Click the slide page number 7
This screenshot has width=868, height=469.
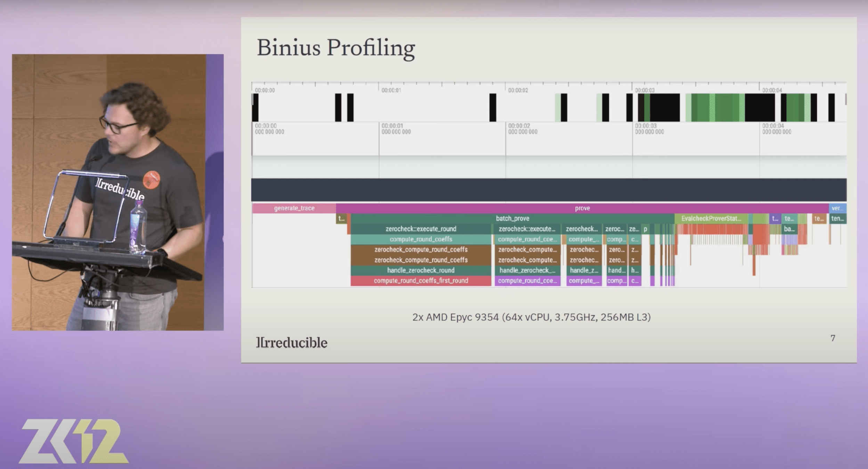[833, 338]
